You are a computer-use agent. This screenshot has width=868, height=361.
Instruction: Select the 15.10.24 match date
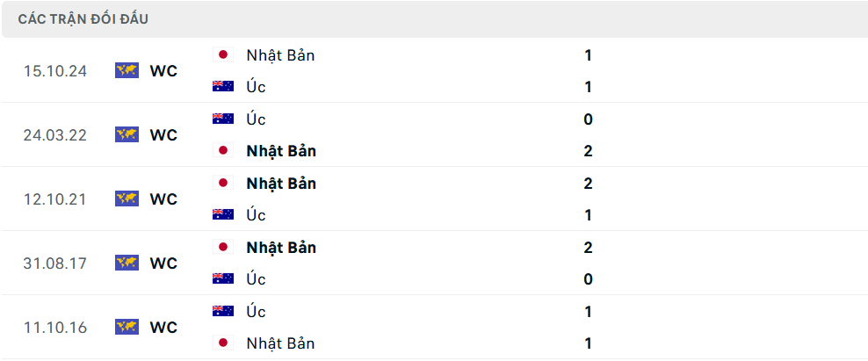point(55,71)
